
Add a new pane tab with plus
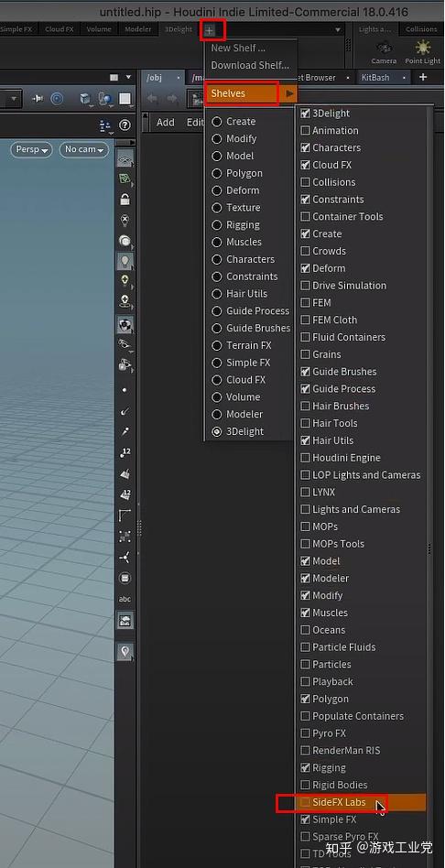pos(423,78)
